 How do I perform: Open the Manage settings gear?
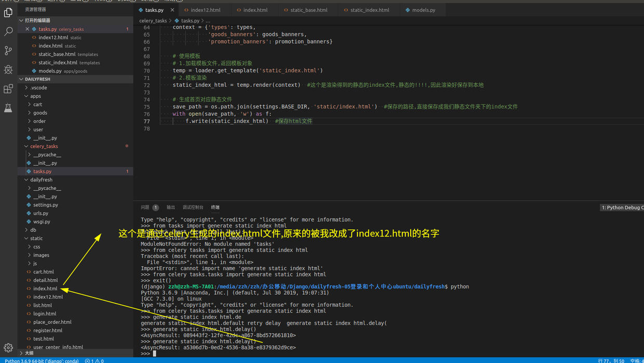click(8, 348)
